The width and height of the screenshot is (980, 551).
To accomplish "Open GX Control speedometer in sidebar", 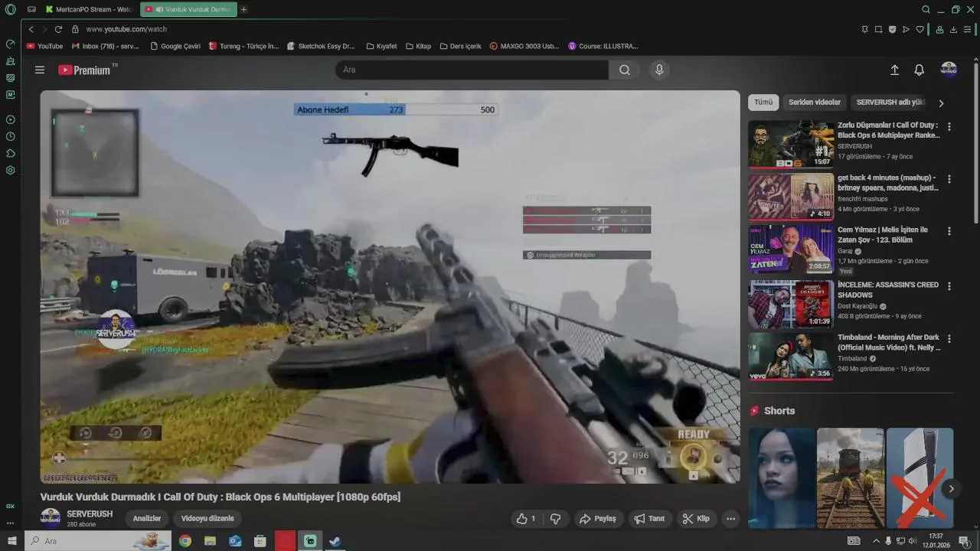I will click(10, 44).
